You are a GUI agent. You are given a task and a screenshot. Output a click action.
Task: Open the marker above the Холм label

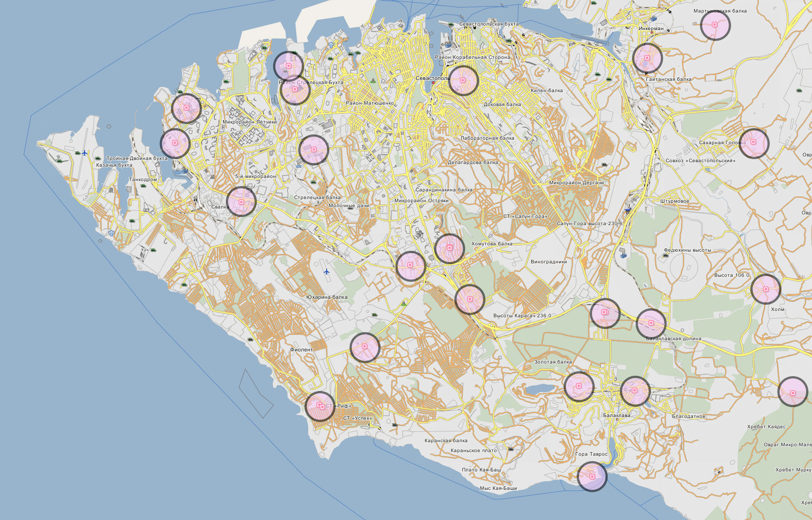click(x=766, y=289)
